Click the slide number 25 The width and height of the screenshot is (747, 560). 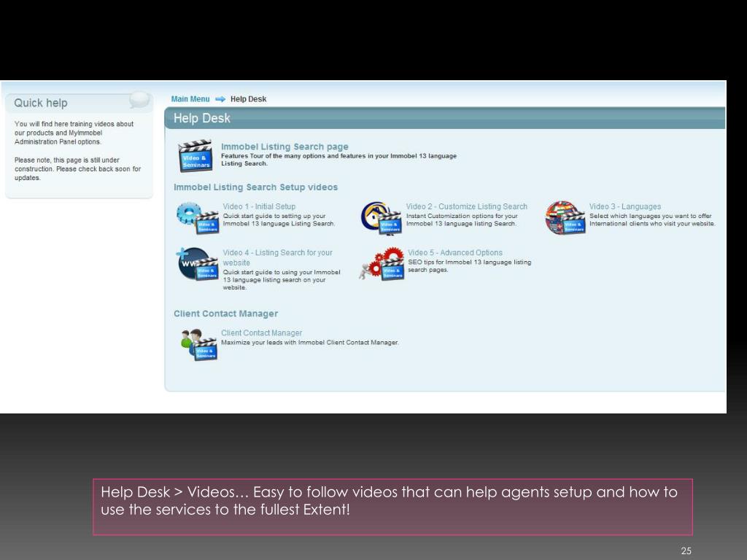(686, 551)
